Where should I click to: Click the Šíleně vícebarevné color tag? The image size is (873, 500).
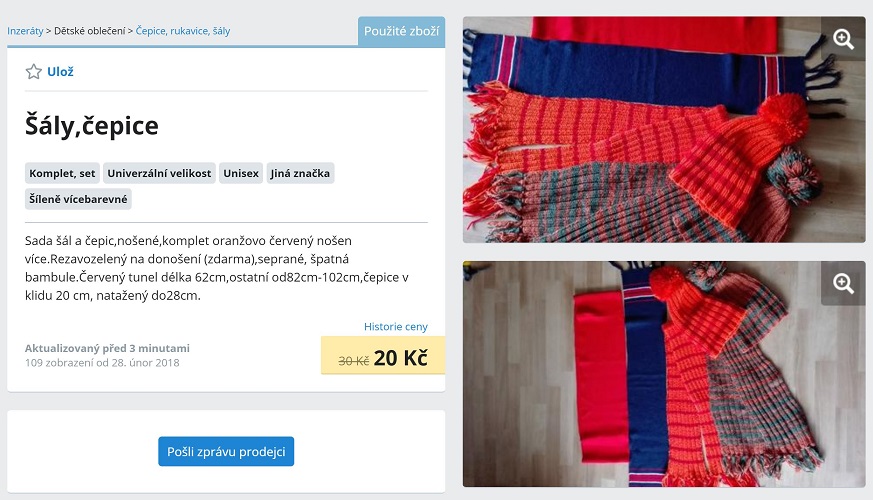(79, 199)
